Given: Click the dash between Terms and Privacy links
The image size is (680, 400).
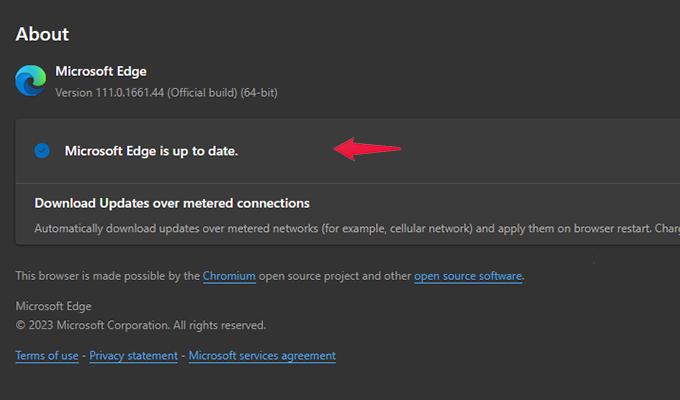Looking at the screenshot, I should (84, 356).
